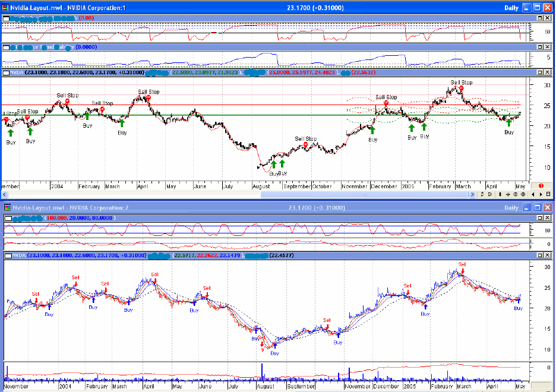556x392 pixels.
Task: Expand the upper NVDA price pane with its maximize box
Action: (x=540, y=72)
